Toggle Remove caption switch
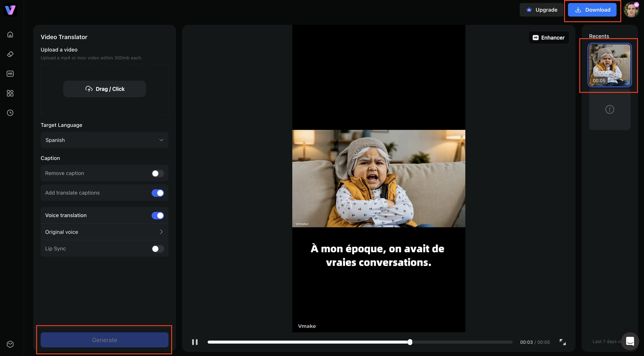 pos(158,173)
